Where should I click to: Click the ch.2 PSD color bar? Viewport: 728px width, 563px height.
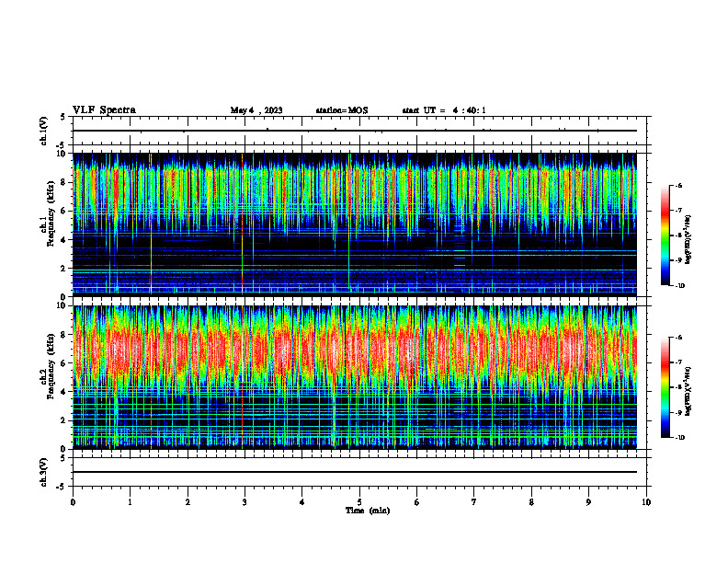point(665,387)
